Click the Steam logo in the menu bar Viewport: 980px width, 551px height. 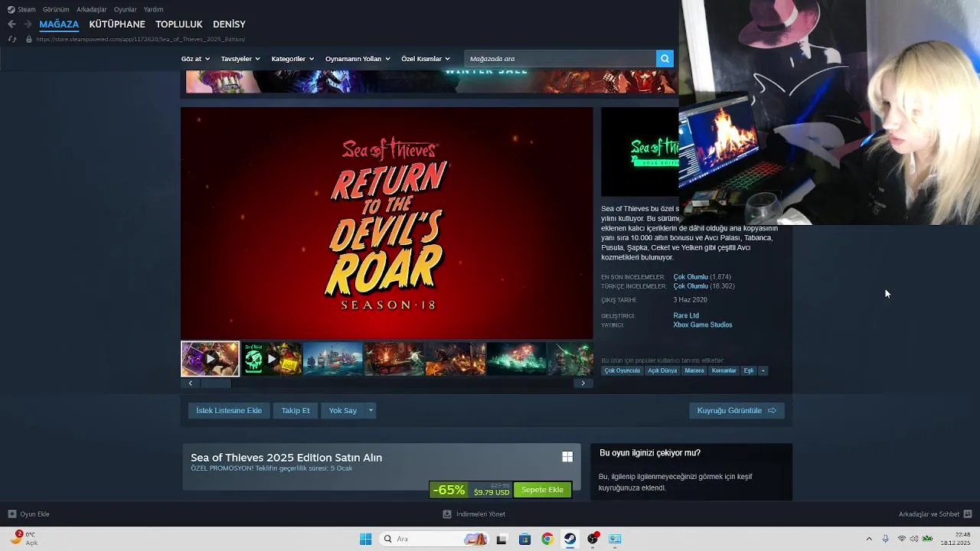click(11, 9)
